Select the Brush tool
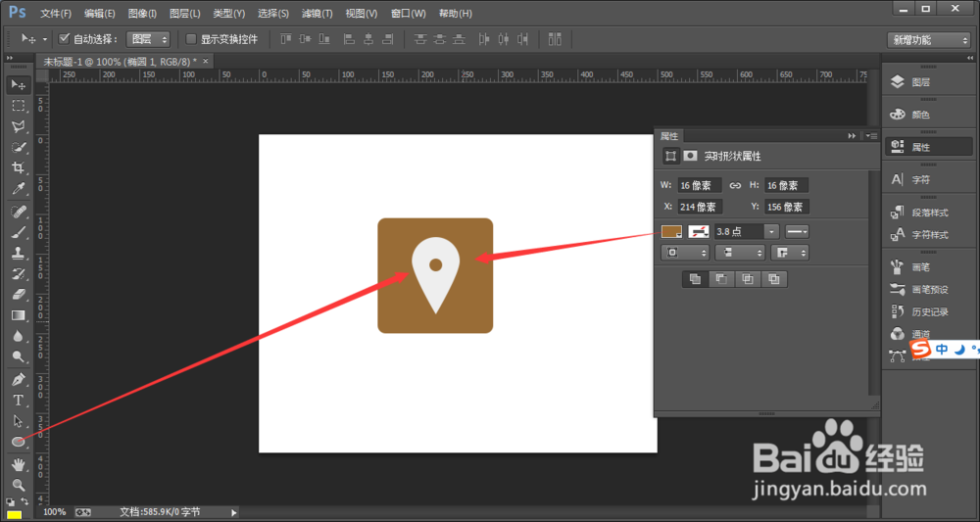Image resolution: width=980 pixels, height=522 pixels. pos(18,233)
